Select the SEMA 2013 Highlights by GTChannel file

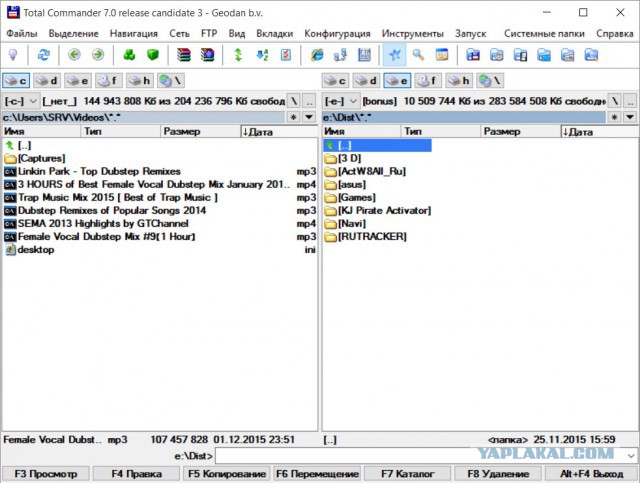pyautogui.click(x=160, y=224)
